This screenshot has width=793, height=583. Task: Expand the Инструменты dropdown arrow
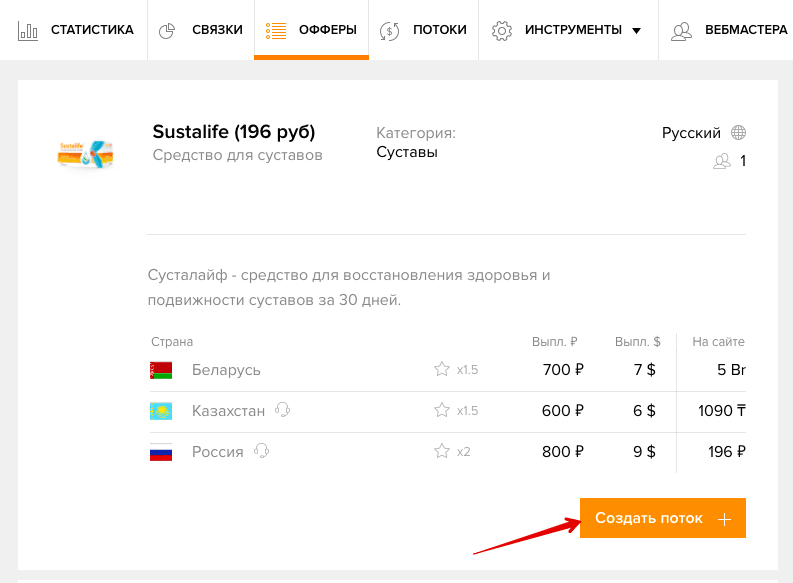[637, 31]
